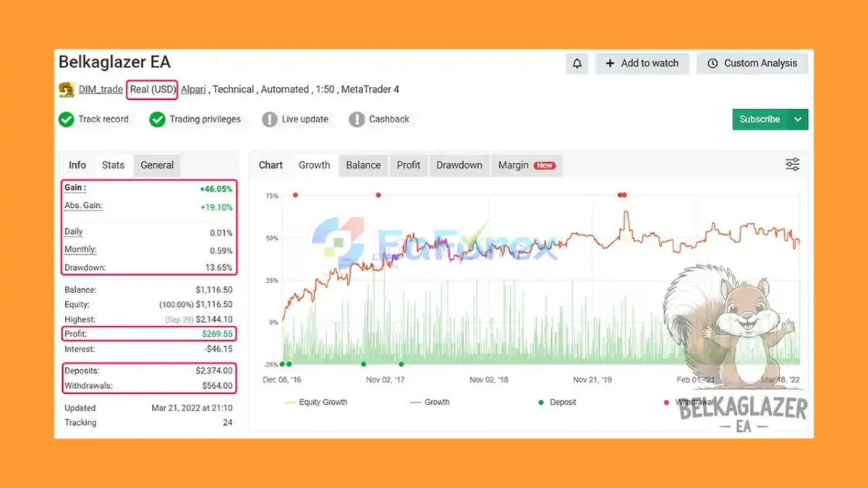The image size is (868, 488).
Task: Click the 13.65% drawdown value
Action: pos(219,268)
